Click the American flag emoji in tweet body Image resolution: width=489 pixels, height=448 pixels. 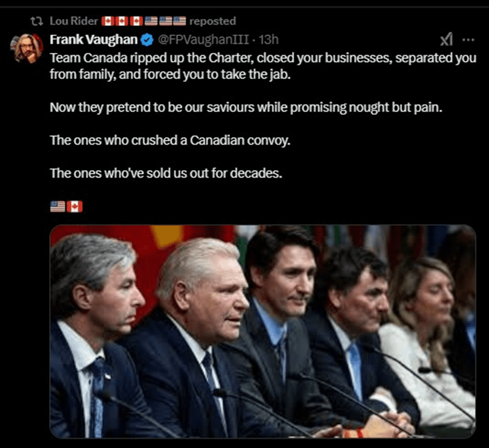[x=57, y=206]
